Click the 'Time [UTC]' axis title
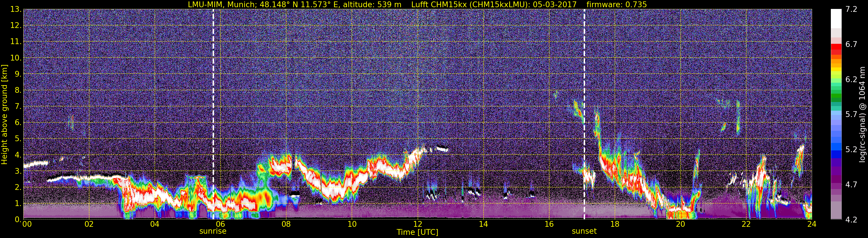 pyautogui.click(x=417, y=232)
